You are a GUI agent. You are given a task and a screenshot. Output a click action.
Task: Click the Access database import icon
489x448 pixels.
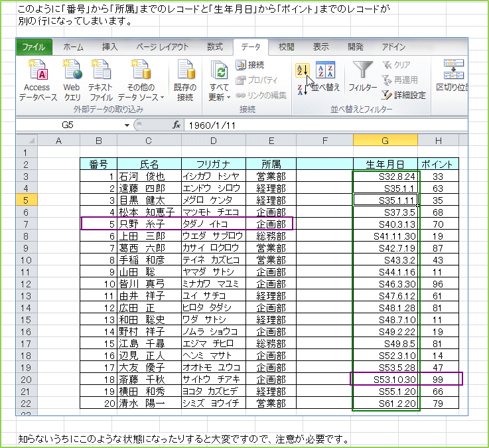point(36,70)
